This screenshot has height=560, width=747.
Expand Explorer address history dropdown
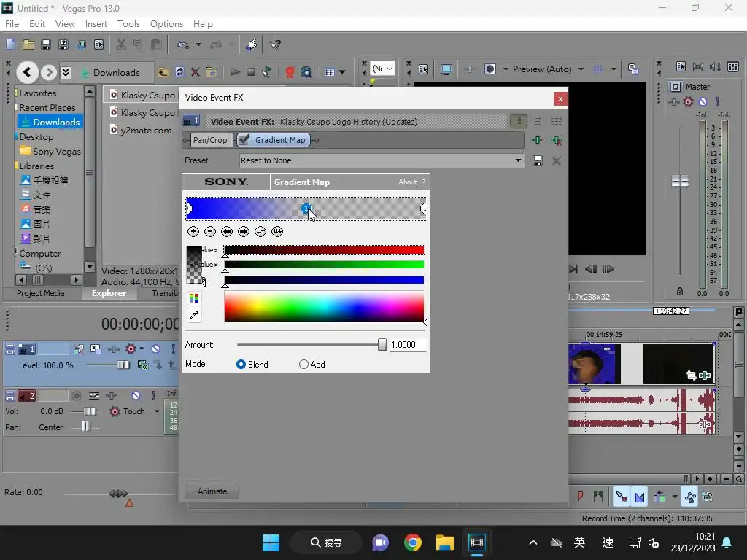pyautogui.click(x=66, y=72)
